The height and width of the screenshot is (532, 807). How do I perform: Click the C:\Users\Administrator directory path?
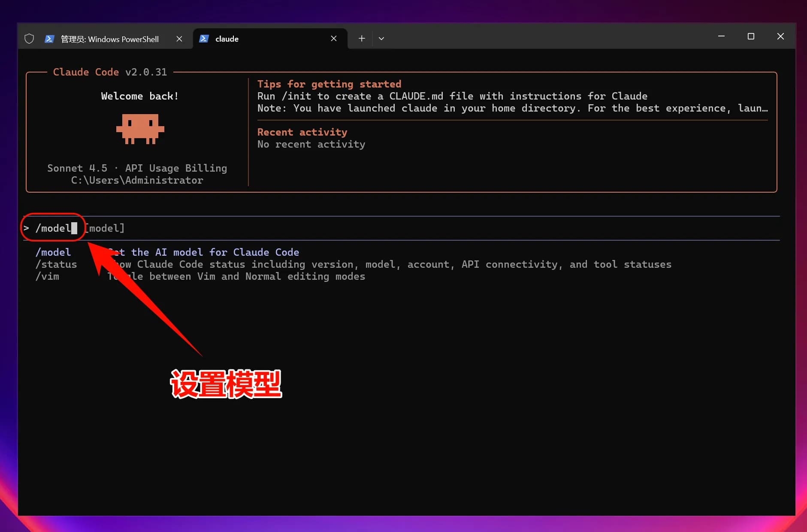(x=137, y=180)
